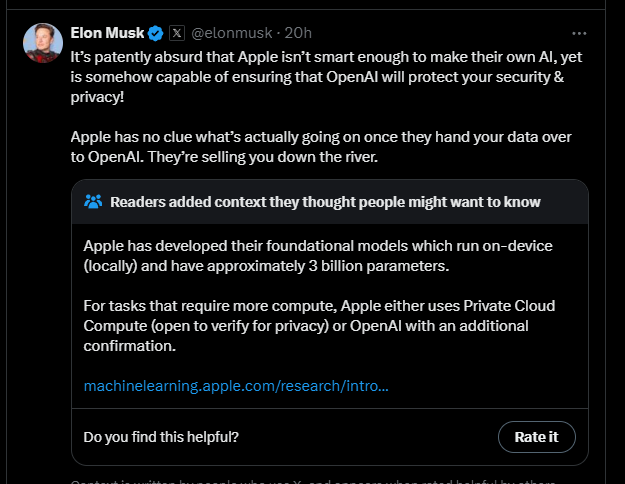Screen dimensions: 625x484
Task: Click the 'It's patently absurd' tweet paragraph
Action: coord(326,77)
